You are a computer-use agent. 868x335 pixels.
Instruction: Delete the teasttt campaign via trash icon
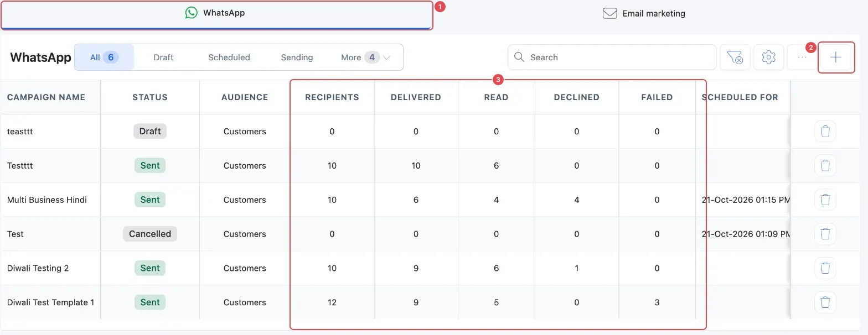[x=825, y=132]
